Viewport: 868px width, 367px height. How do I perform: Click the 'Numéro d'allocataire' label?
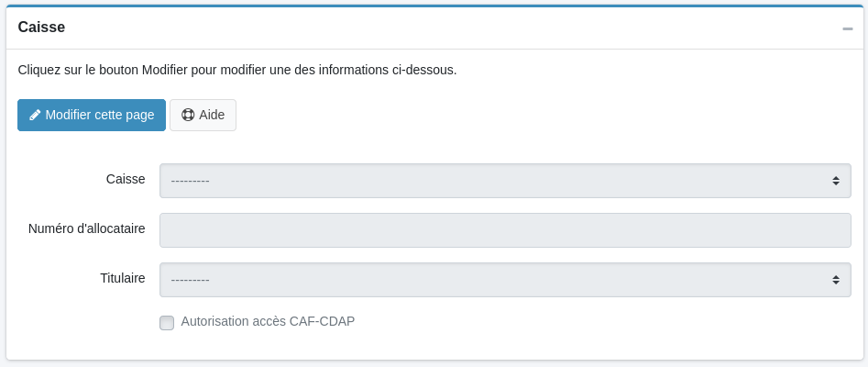[x=87, y=228]
